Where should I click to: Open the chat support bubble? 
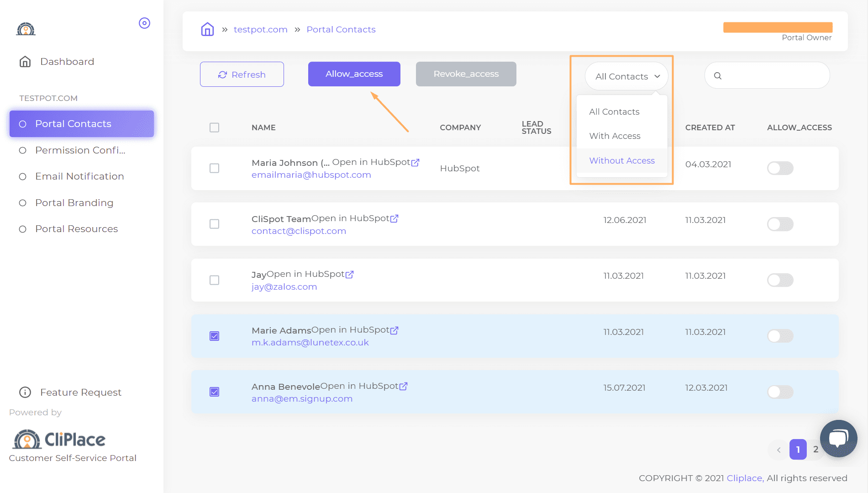838,439
